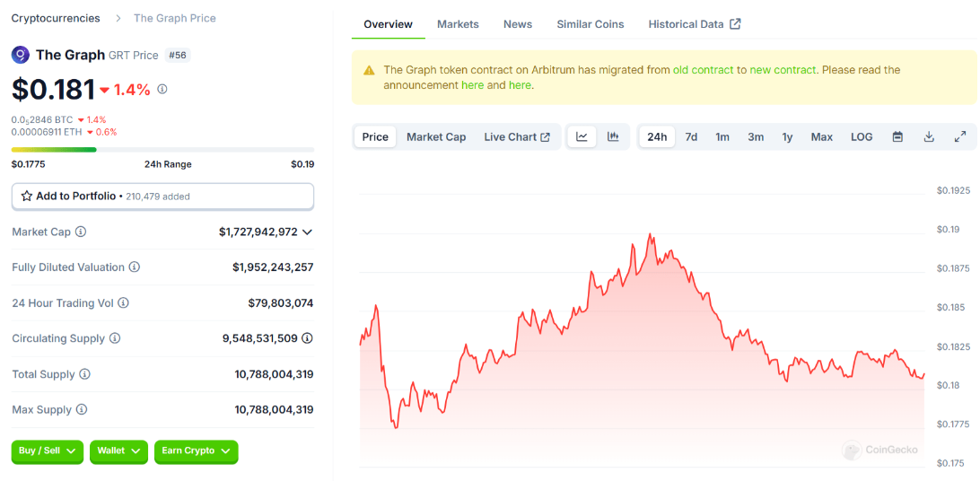Open Total Supply info icon

(84, 374)
